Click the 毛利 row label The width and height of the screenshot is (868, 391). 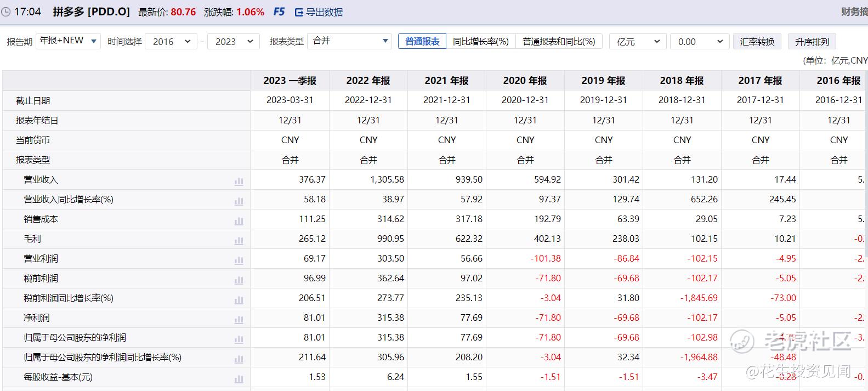tap(32, 239)
